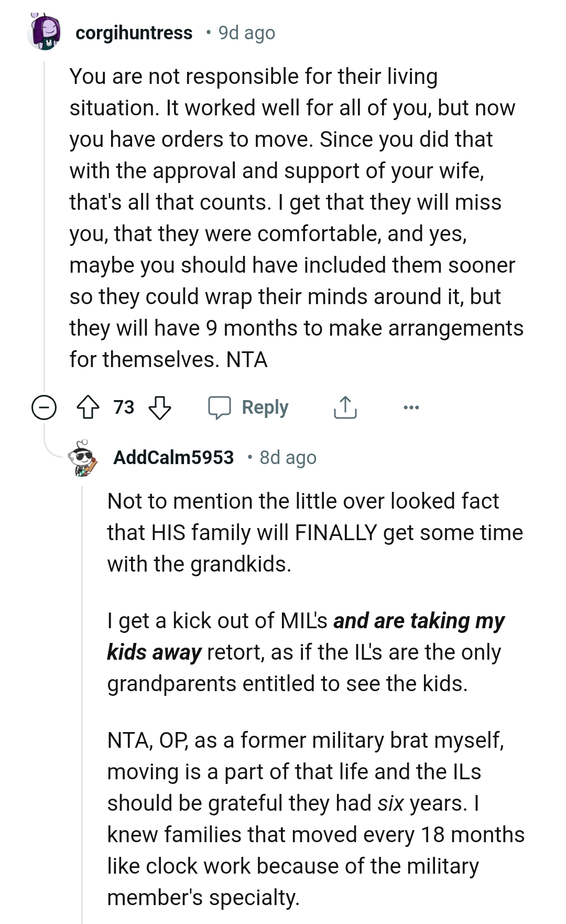
Task: Share the comment using the share arrow
Action: coord(345,406)
